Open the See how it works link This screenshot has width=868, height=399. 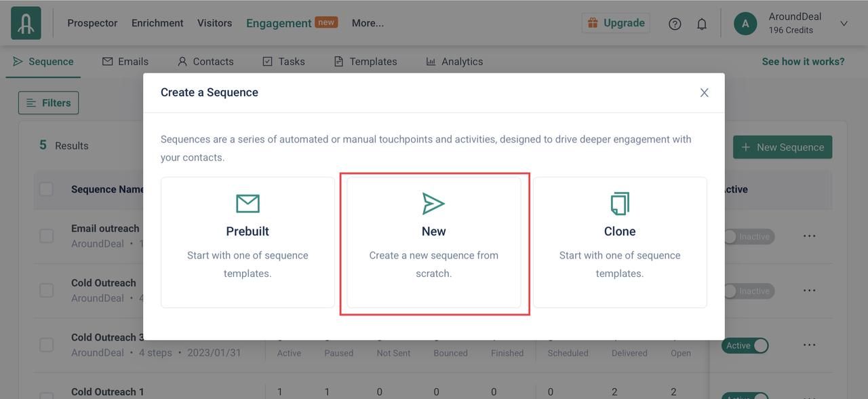point(803,62)
